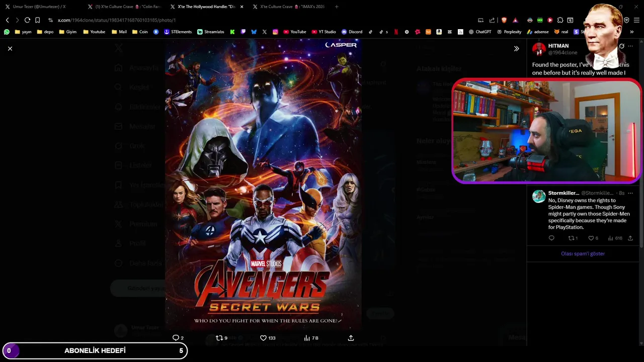
Task: Open more options on the Stormkiller tweet
Action: click(x=630, y=193)
